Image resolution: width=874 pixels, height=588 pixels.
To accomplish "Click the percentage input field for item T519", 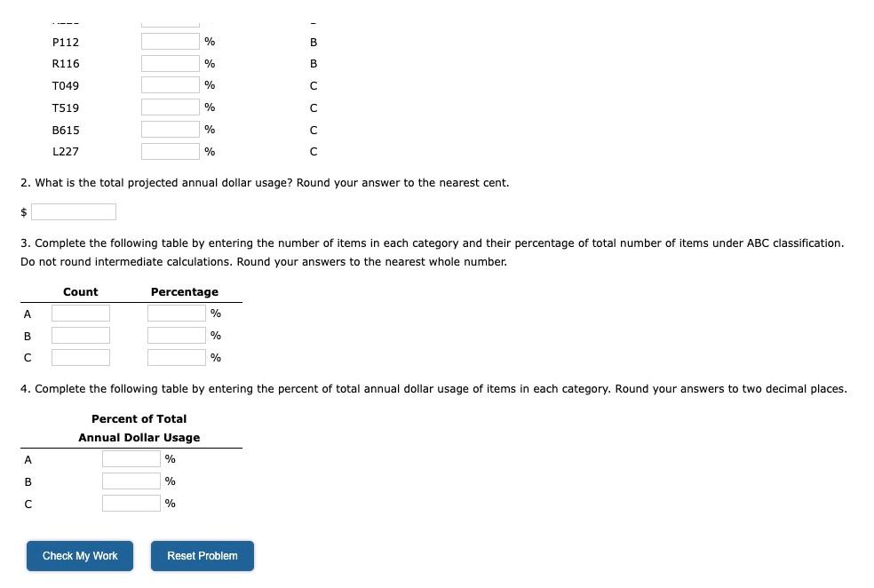I will click(x=170, y=107).
